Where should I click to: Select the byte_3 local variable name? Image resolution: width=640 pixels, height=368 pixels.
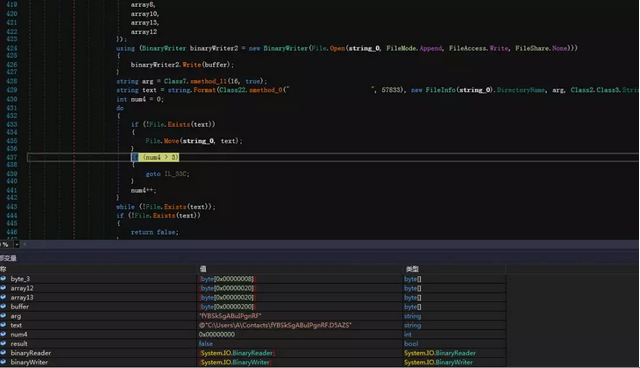tap(20, 279)
